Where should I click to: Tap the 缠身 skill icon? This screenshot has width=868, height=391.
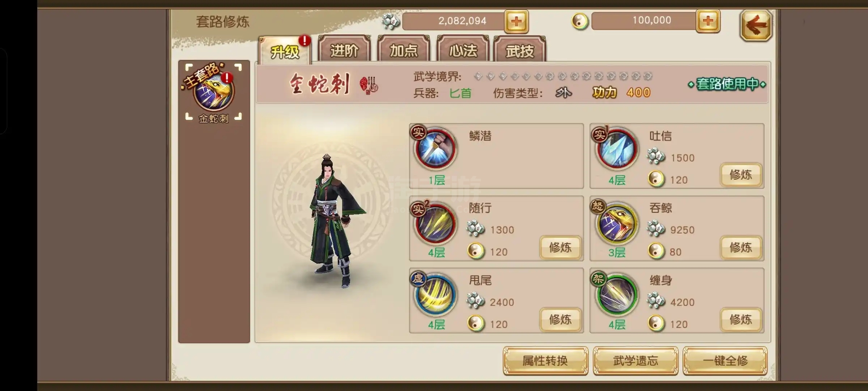pyautogui.click(x=616, y=294)
